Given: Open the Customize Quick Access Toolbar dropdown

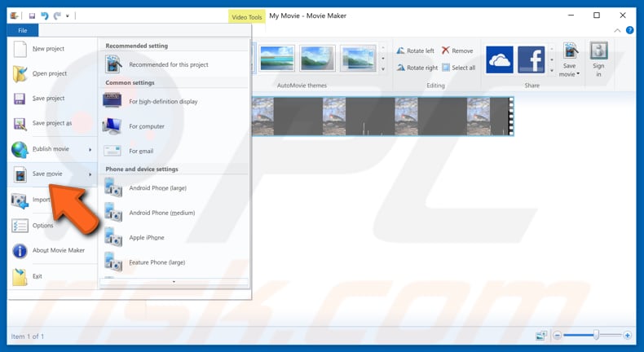Looking at the screenshot, I should pos(68,16).
